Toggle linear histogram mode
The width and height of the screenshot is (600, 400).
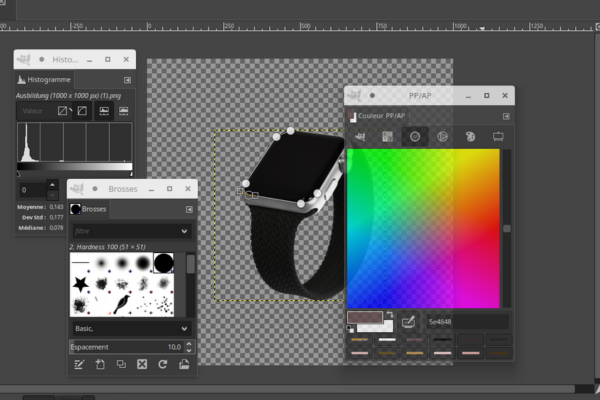pos(104,111)
